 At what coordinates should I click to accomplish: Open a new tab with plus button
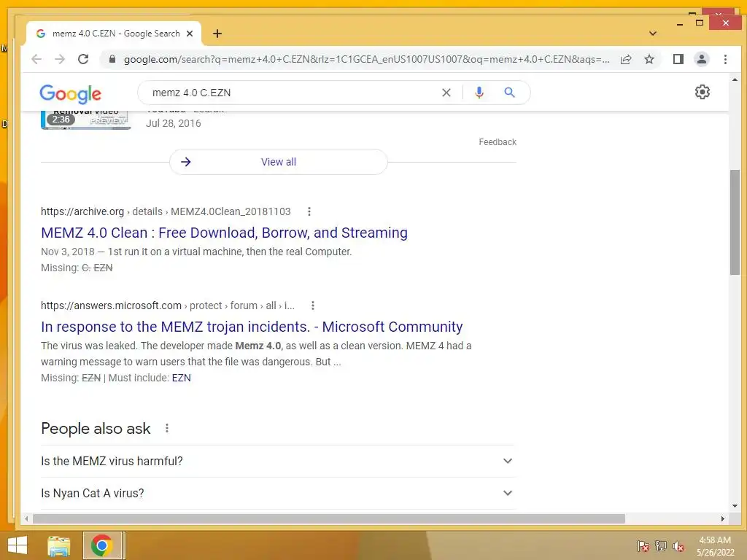[x=217, y=34]
